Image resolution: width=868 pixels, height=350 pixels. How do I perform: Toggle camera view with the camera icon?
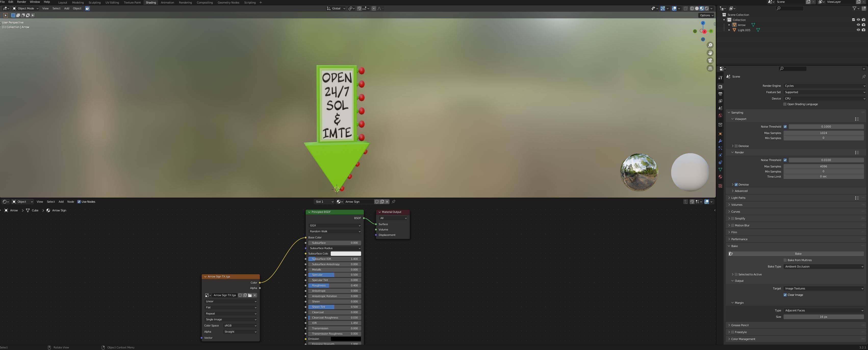[710, 61]
